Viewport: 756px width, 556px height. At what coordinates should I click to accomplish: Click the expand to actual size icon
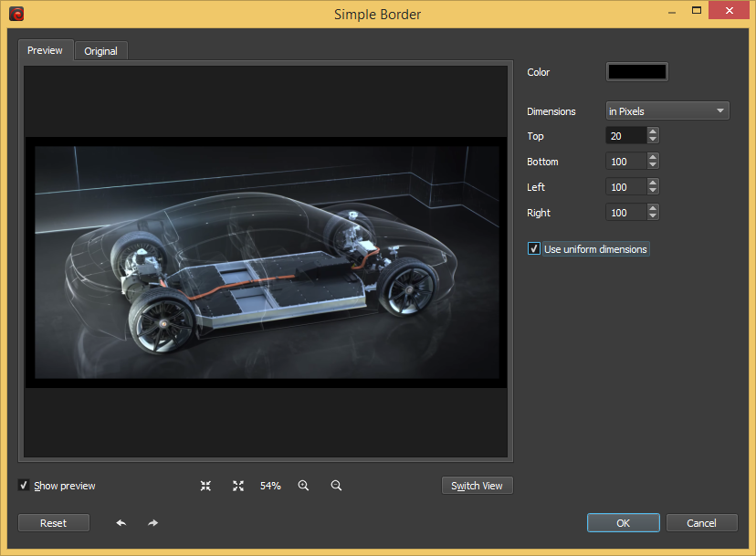tap(238, 486)
